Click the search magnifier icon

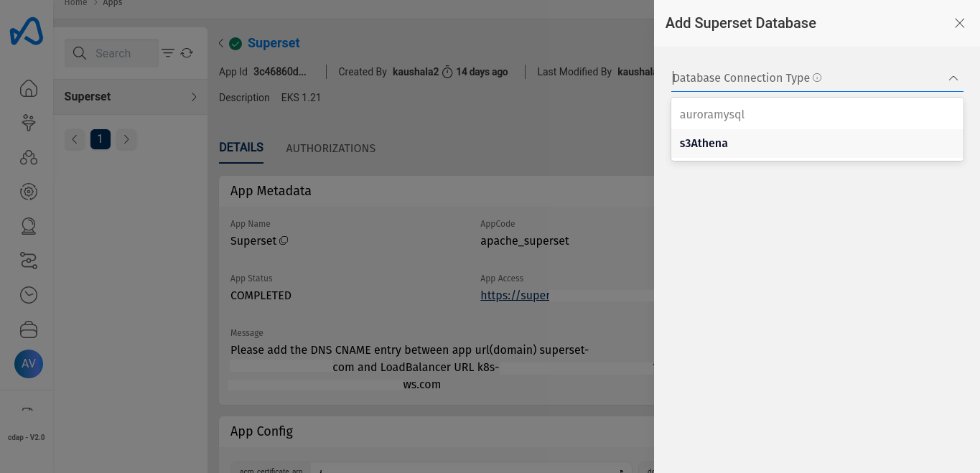pyautogui.click(x=80, y=53)
